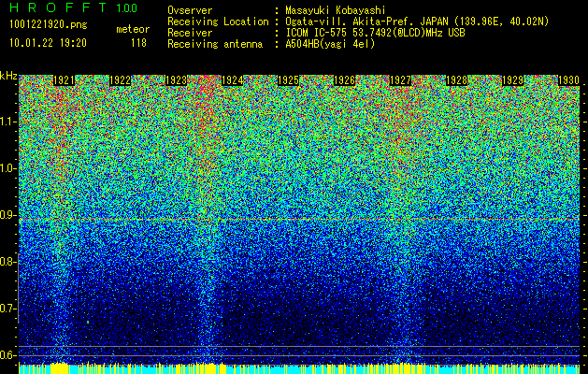Image resolution: width=588 pixels, height=374 pixels.
Task: Click the 0.7 kHz axis label
Action: [7, 309]
